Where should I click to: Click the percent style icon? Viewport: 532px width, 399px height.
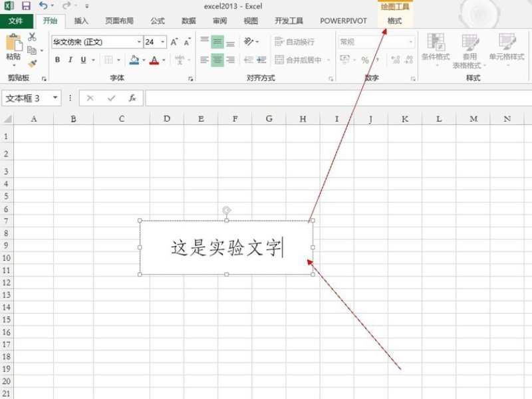tap(364, 59)
